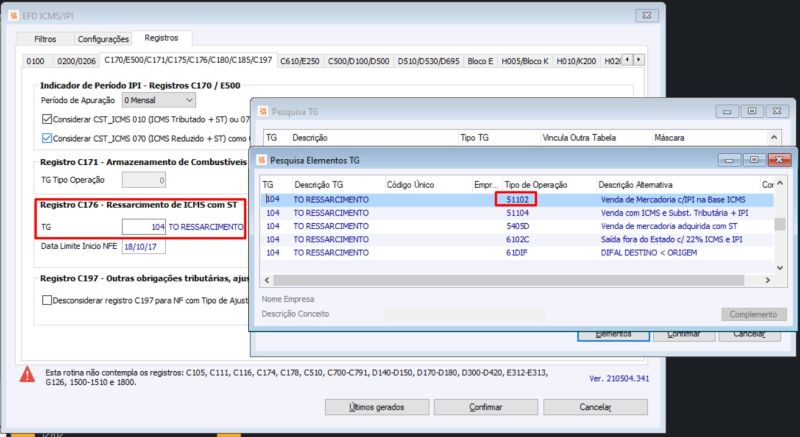Click left arrow of Elementos horizontal scrollbar
The width and height of the screenshot is (800, 437).
(267, 280)
